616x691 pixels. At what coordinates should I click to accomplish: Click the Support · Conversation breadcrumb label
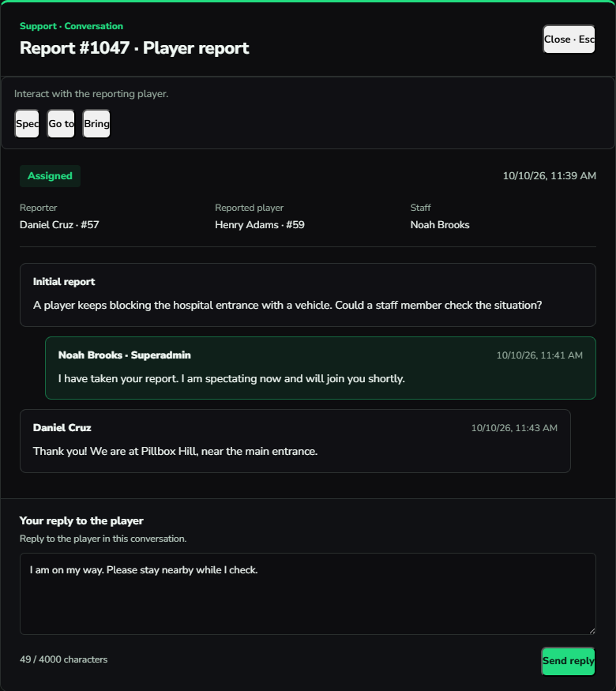tap(71, 26)
